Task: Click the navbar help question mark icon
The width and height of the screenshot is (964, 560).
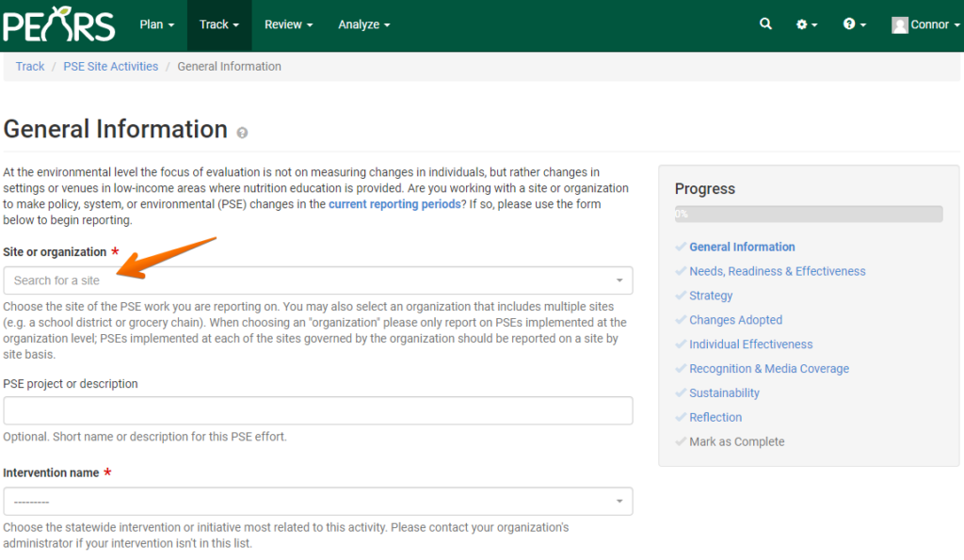Action: coord(849,24)
